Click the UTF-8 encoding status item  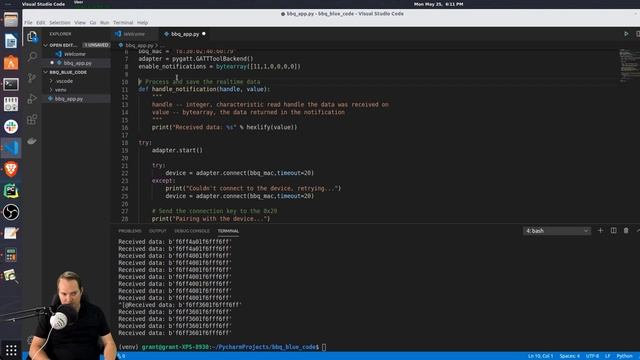click(x=592, y=356)
